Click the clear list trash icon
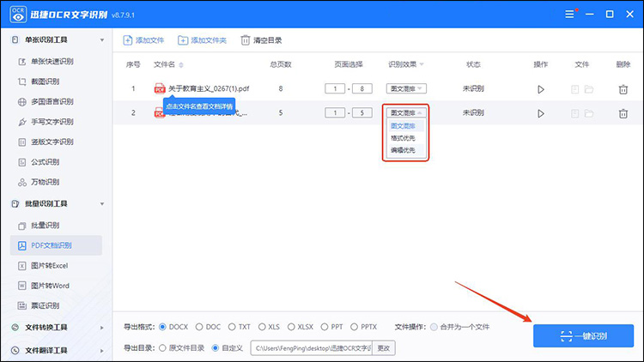 point(246,40)
